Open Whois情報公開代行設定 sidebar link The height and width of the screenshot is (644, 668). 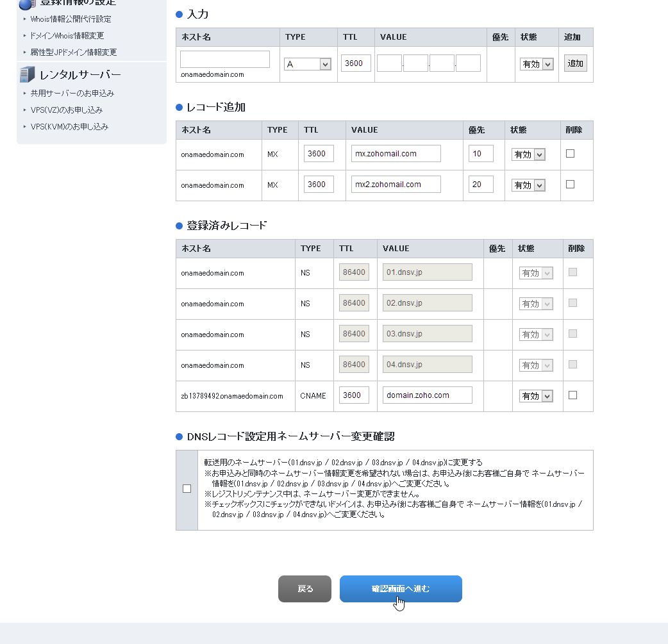point(71,19)
